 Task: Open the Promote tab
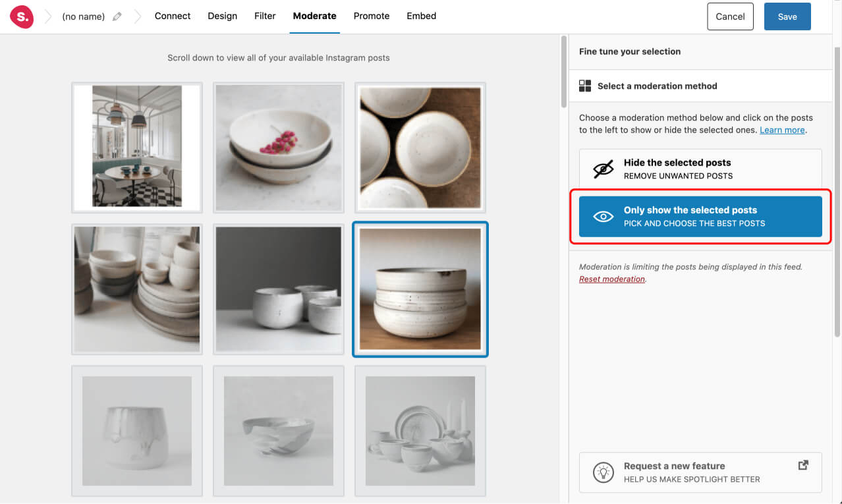372,16
